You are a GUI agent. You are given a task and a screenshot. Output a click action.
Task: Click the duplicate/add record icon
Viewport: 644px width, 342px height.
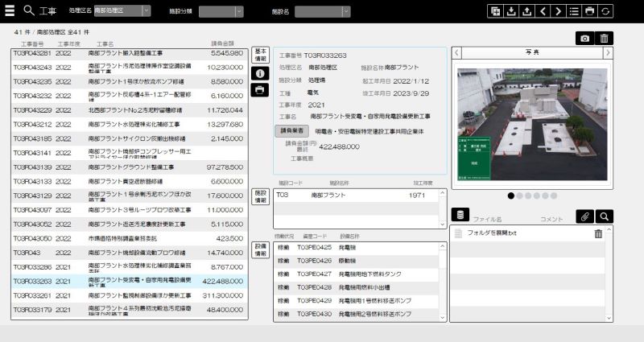click(x=496, y=11)
